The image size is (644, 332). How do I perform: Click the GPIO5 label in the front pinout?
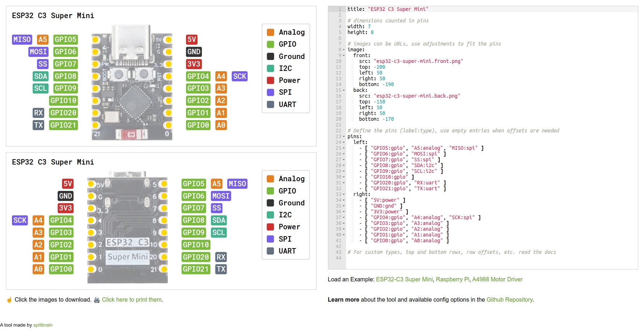pyautogui.click(x=66, y=39)
